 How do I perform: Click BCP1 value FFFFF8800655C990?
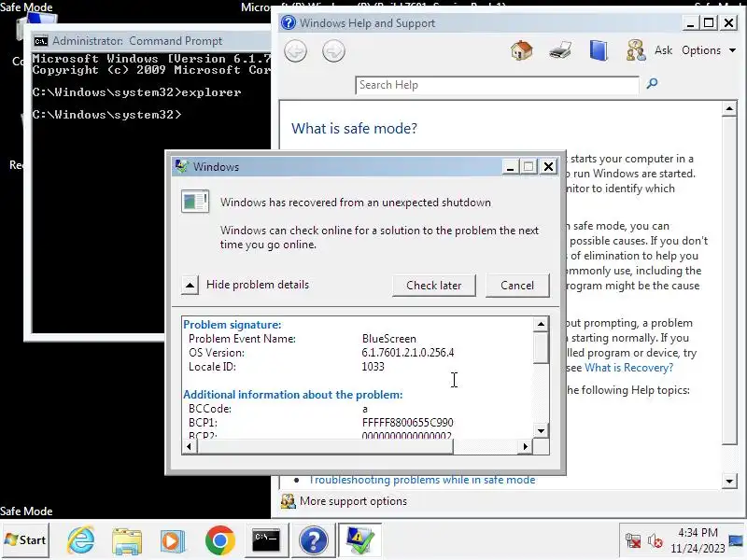pos(407,423)
